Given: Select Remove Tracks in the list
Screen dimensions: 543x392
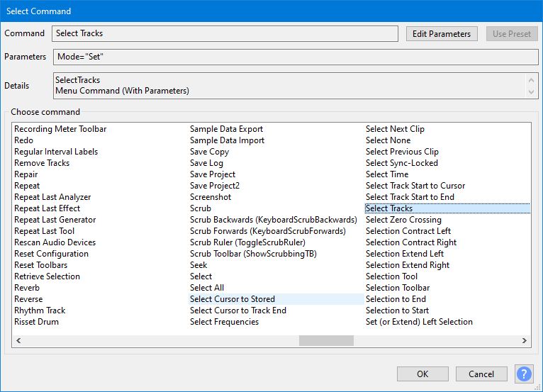Looking at the screenshot, I should (x=42, y=163).
